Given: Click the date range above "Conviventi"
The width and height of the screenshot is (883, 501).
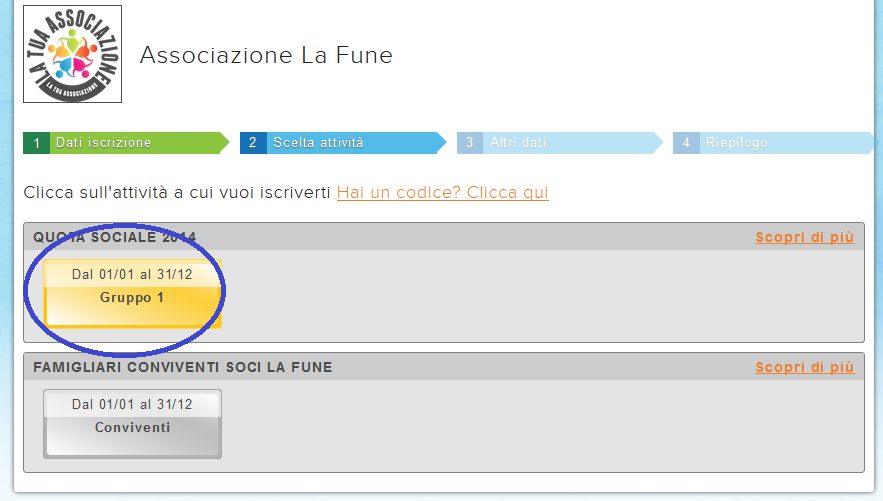Looking at the screenshot, I should (x=132, y=404).
